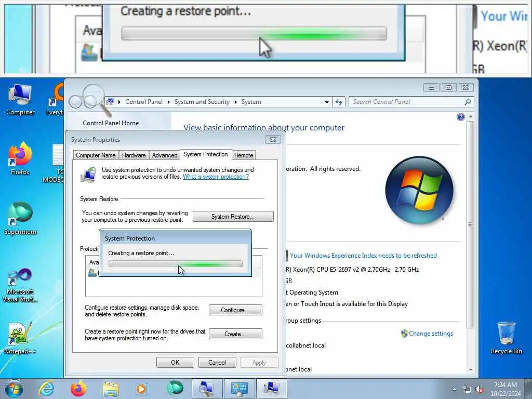Open Supermium from the taskbar
532x399 pixels.
click(x=175, y=388)
